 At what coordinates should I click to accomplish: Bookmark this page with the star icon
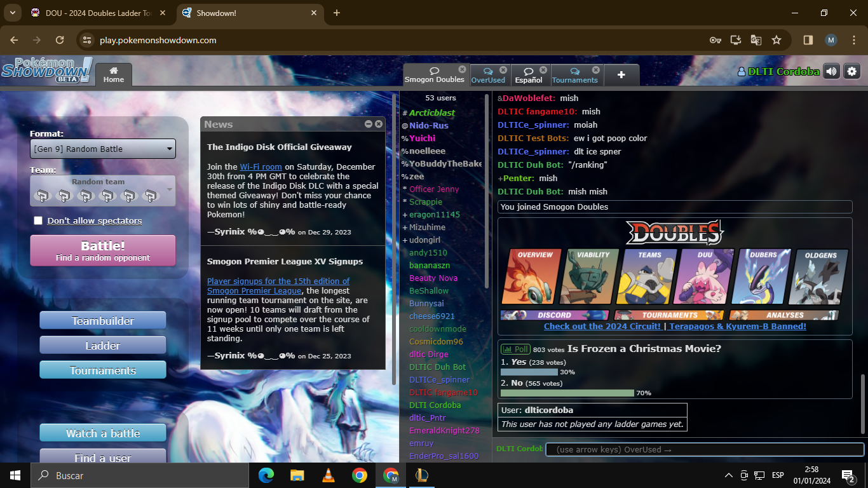(x=776, y=40)
